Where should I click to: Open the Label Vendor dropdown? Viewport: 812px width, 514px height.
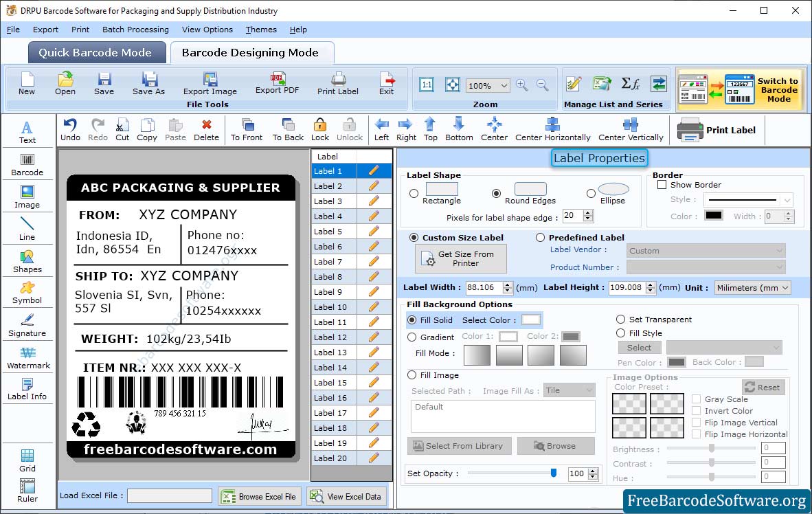(x=706, y=251)
